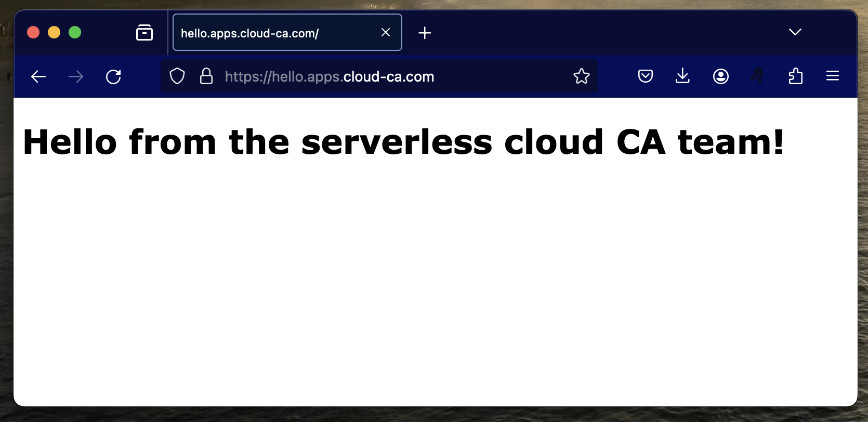Open a new tab with the plus button
The height and width of the screenshot is (422, 868).
pyautogui.click(x=425, y=33)
